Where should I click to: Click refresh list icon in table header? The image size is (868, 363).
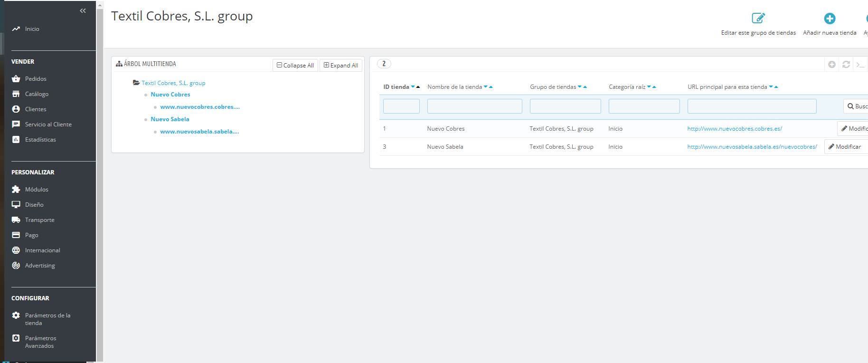(x=846, y=64)
